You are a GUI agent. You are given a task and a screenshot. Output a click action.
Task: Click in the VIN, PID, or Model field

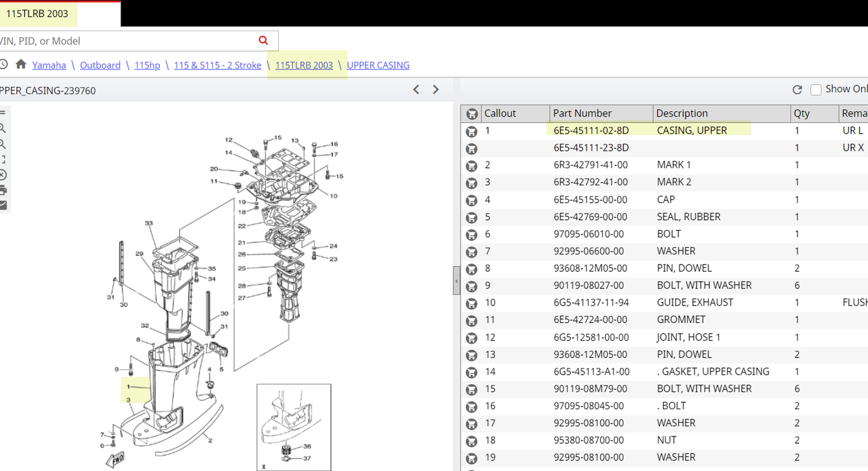coord(125,41)
